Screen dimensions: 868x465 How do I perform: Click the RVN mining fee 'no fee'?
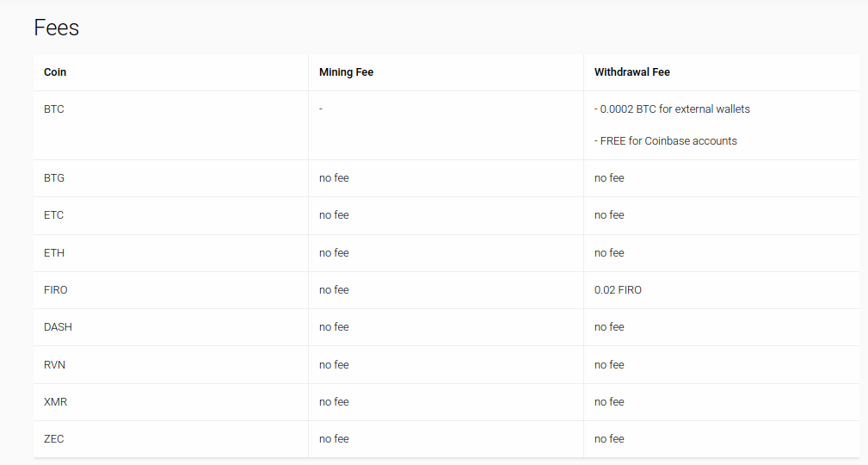334,365
